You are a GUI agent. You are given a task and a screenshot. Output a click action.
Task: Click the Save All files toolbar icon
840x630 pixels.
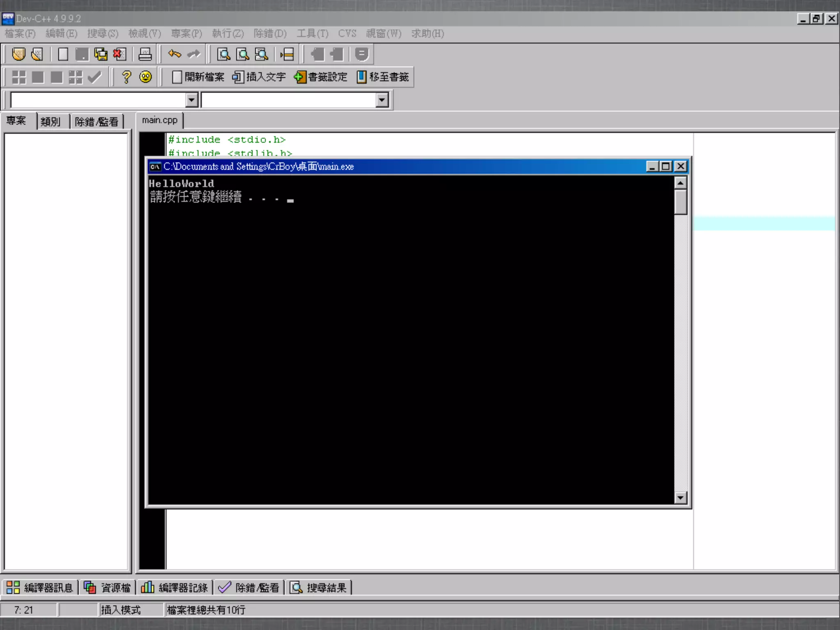(100, 54)
